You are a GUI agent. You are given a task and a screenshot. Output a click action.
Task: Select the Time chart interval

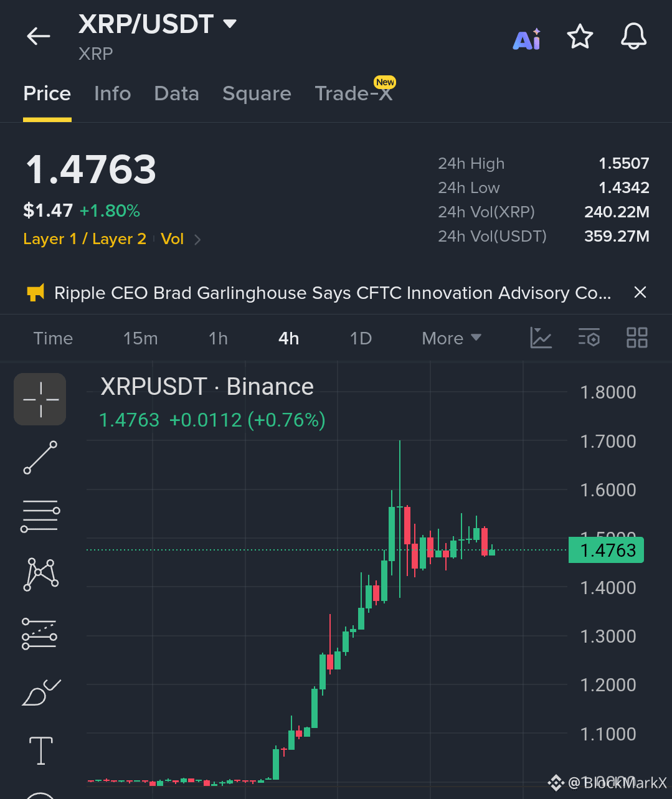[53, 338]
